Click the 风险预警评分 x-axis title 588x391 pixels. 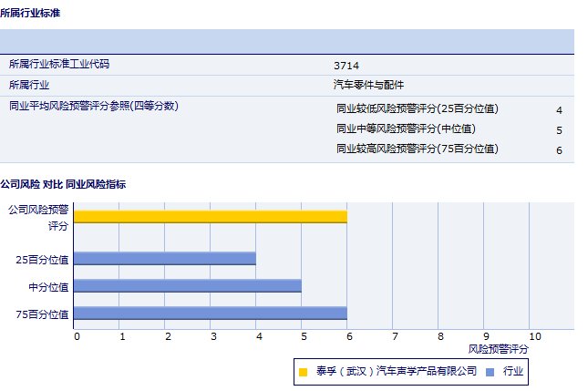click(498, 349)
